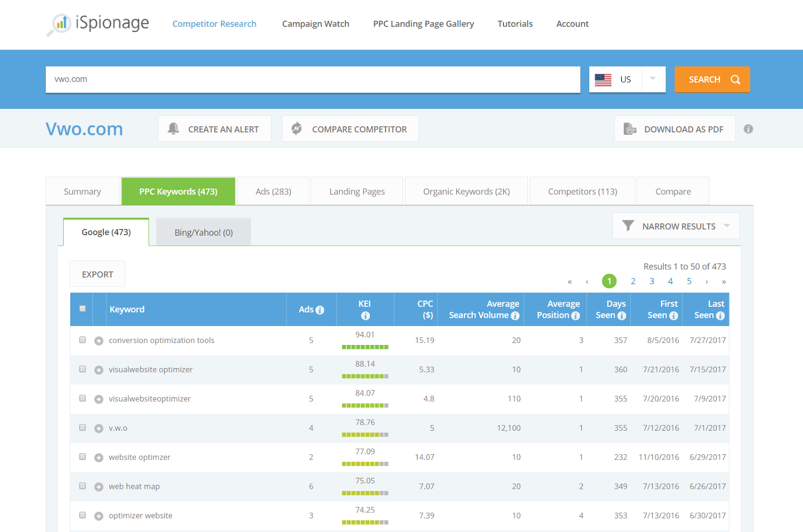Go to the previous results page arrow
Screen dimensions: 803x532
pyautogui.click(x=587, y=282)
